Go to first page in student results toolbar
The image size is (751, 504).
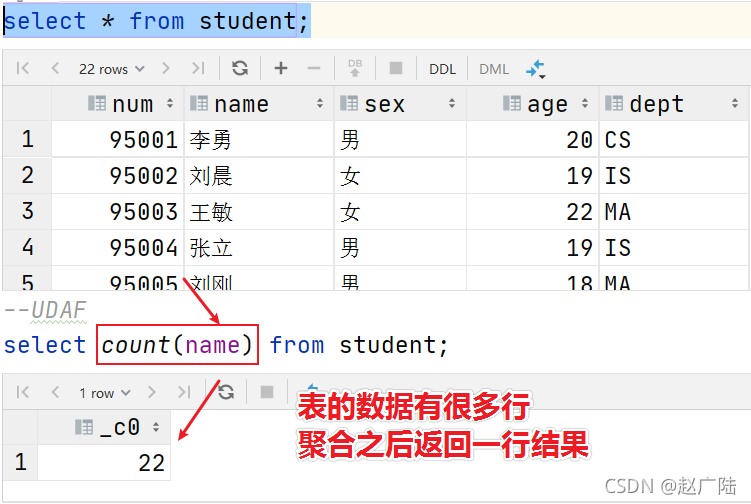coord(23,68)
